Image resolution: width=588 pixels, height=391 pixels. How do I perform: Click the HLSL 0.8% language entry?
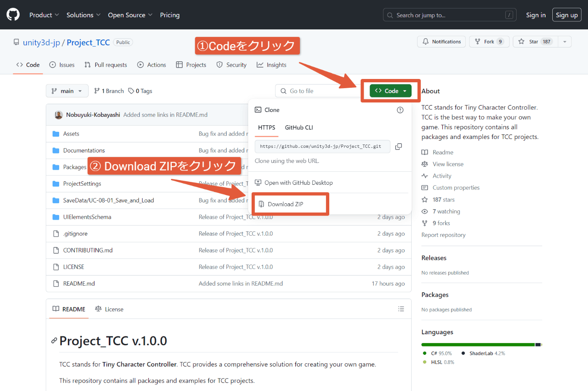tap(438, 362)
